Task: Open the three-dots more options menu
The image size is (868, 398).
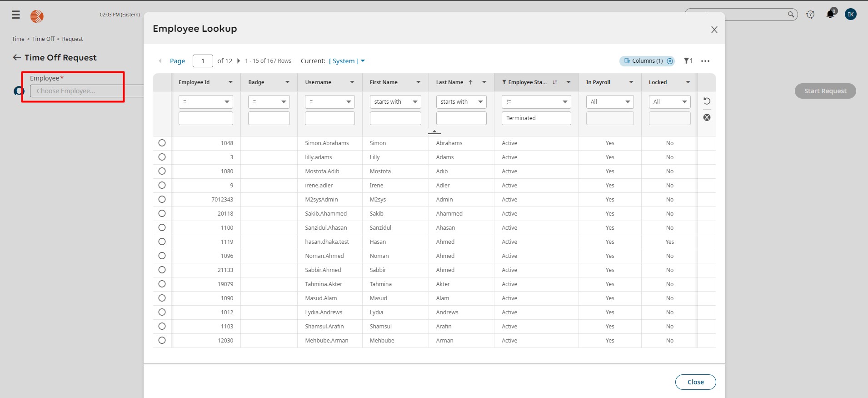Action: (705, 61)
